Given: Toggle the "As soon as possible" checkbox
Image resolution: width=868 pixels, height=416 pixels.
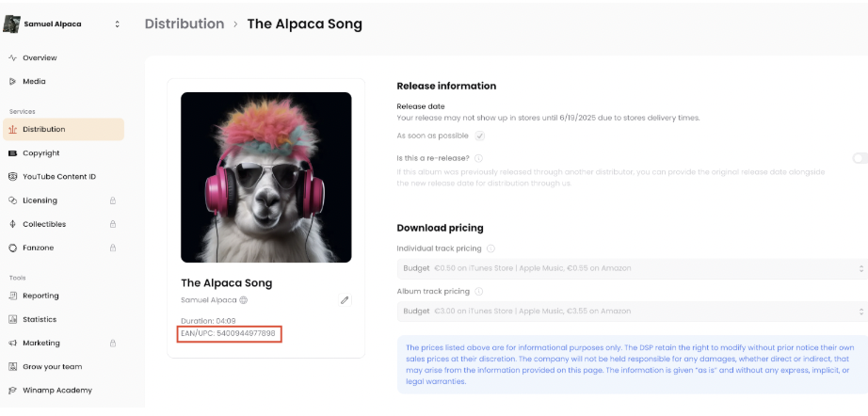Looking at the screenshot, I should click(480, 136).
